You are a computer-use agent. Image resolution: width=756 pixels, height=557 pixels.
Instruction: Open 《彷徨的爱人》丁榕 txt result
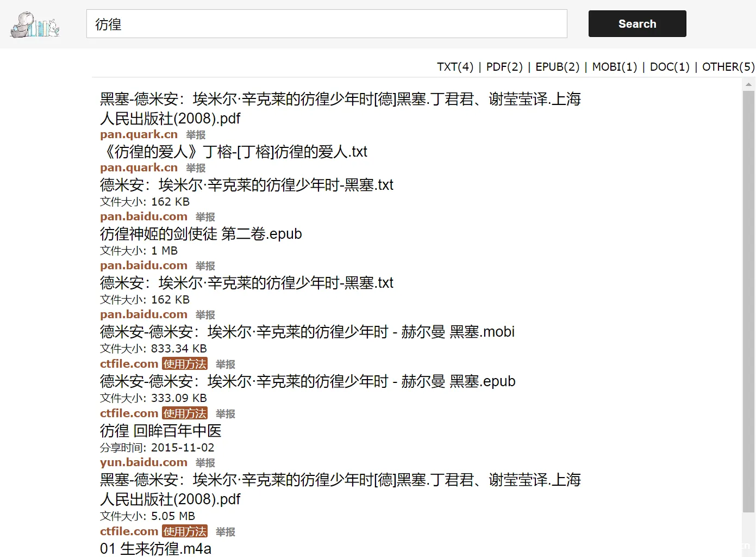234,152
